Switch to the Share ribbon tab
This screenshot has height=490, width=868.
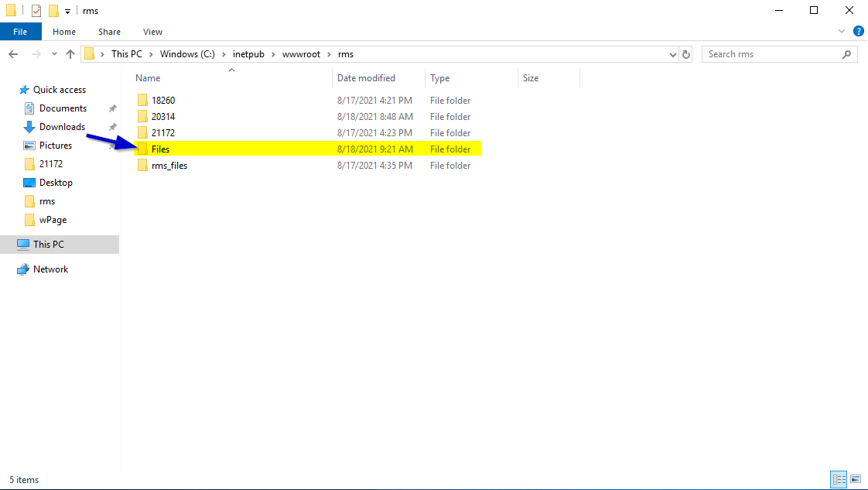(x=109, y=32)
